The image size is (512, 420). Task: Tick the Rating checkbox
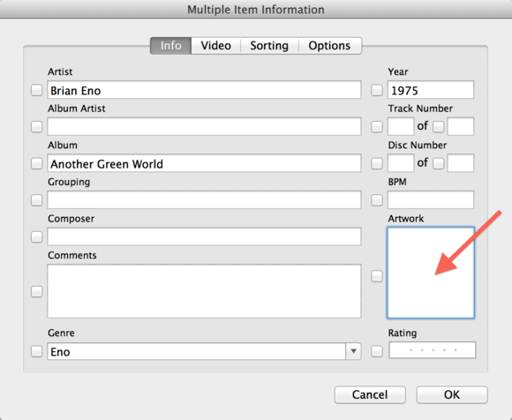tap(377, 351)
